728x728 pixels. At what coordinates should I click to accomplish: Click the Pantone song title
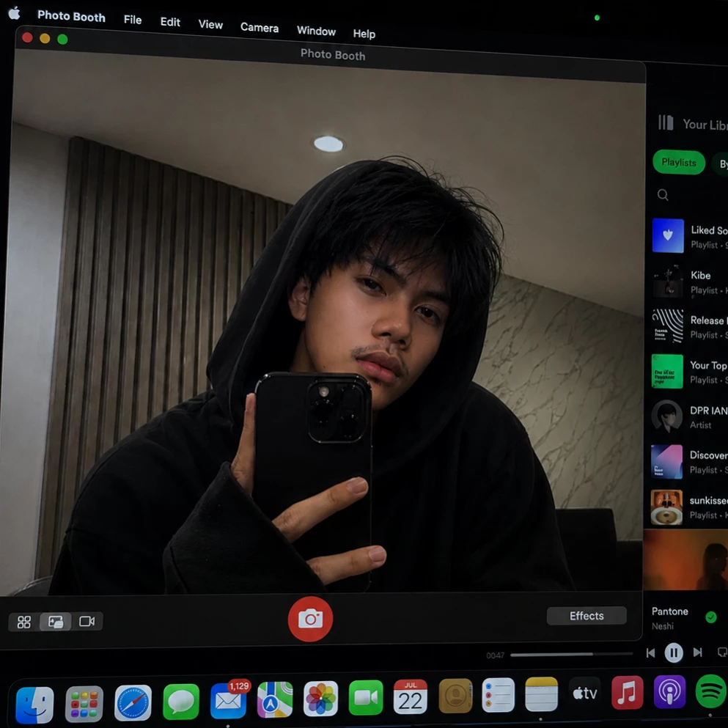click(669, 611)
